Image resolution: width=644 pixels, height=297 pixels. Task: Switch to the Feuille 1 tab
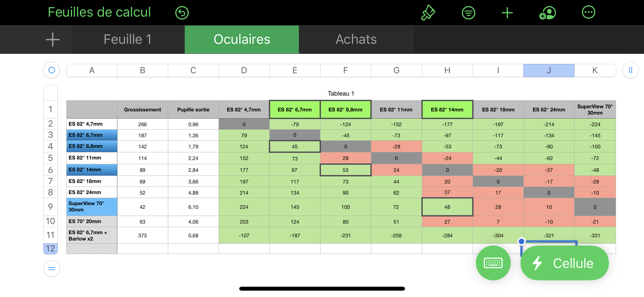[x=128, y=40]
